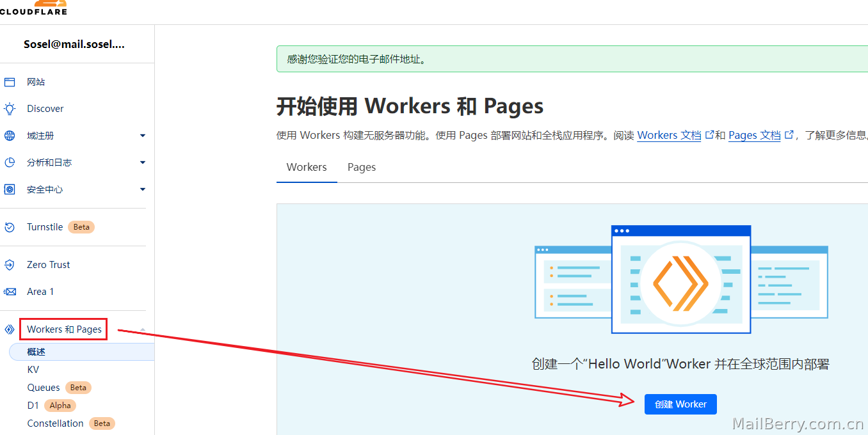
Task: Collapse the Workers 和 Pages section arrow
Action: click(x=143, y=329)
